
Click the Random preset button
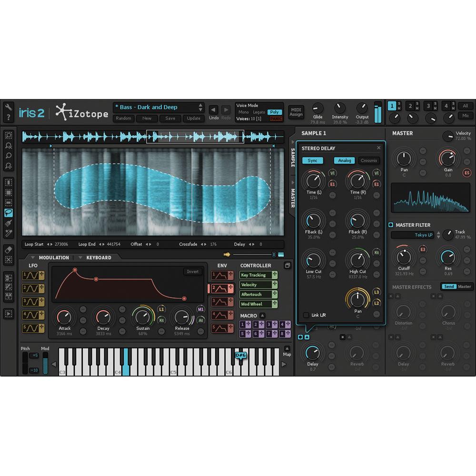(x=123, y=119)
